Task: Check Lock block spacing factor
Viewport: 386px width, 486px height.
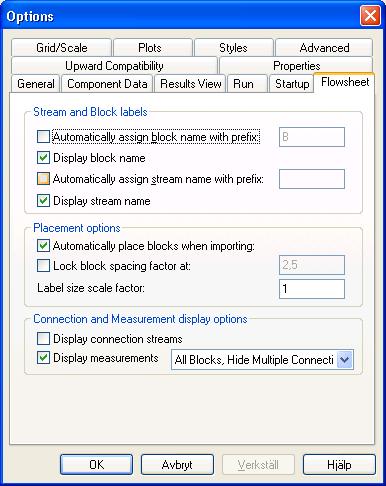Action: tap(43, 266)
